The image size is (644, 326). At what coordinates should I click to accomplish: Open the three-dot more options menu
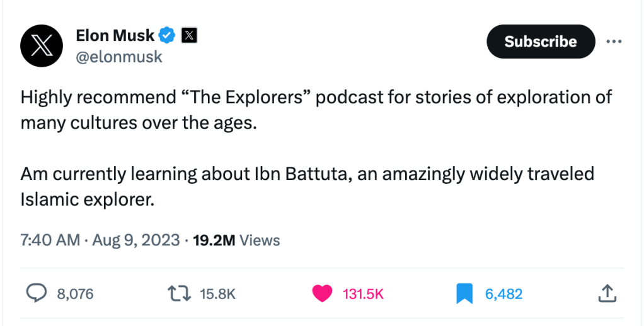point(613,42)
